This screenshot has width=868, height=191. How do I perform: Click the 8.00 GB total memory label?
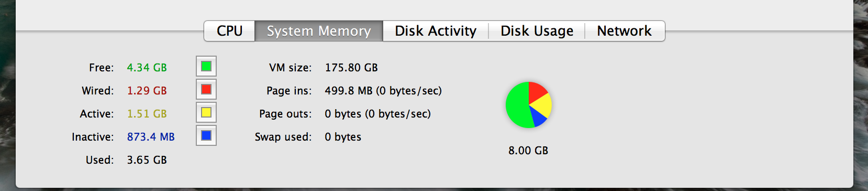[x=528, y=151]
